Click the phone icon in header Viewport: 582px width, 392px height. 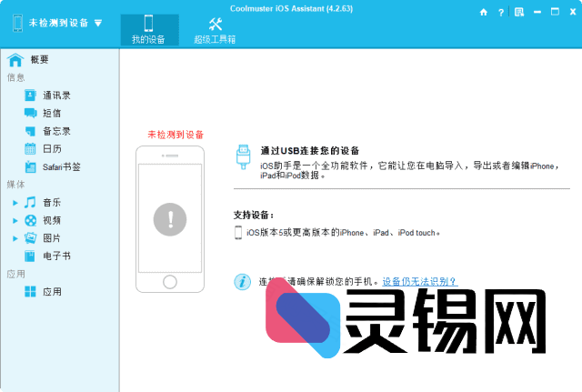point(17,23)
